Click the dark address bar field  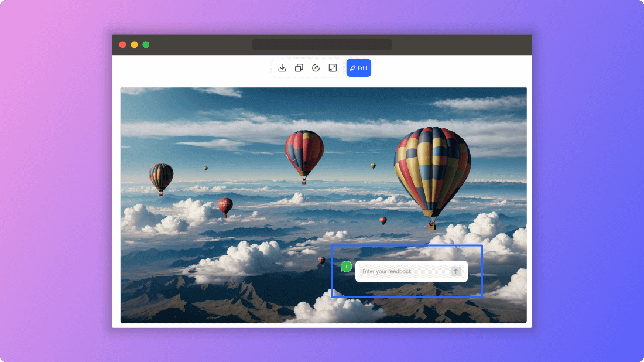321,45
